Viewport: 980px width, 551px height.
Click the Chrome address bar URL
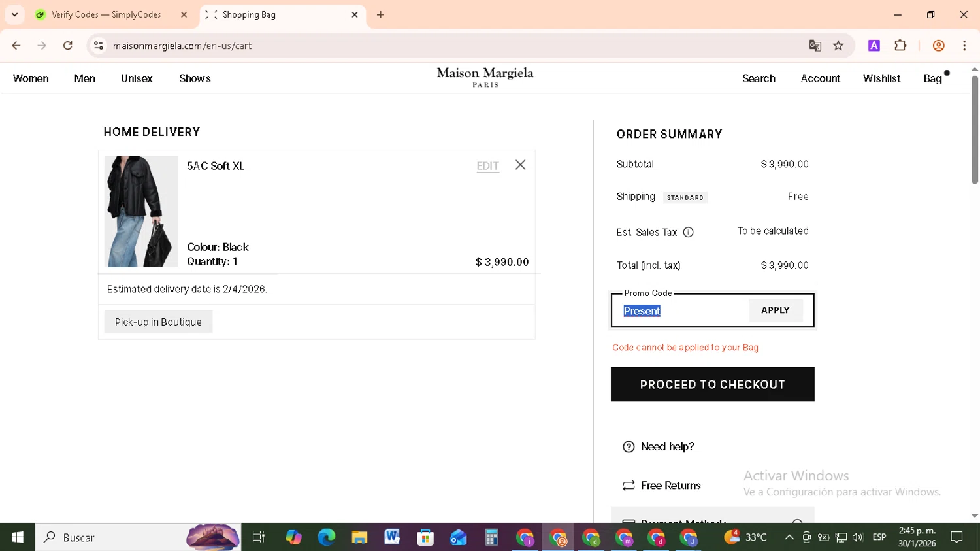click(182, 46)
